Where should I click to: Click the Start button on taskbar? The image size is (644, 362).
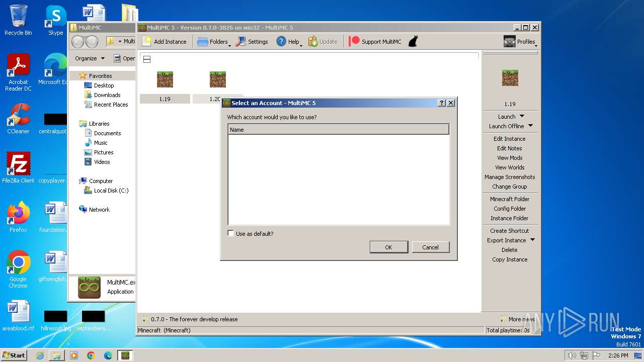click(14, 355)
